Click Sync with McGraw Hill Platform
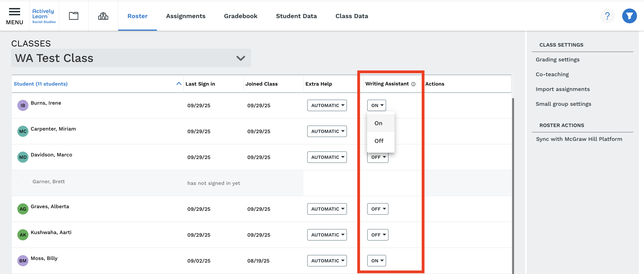644x274 pixels. [x=579, y=139]
